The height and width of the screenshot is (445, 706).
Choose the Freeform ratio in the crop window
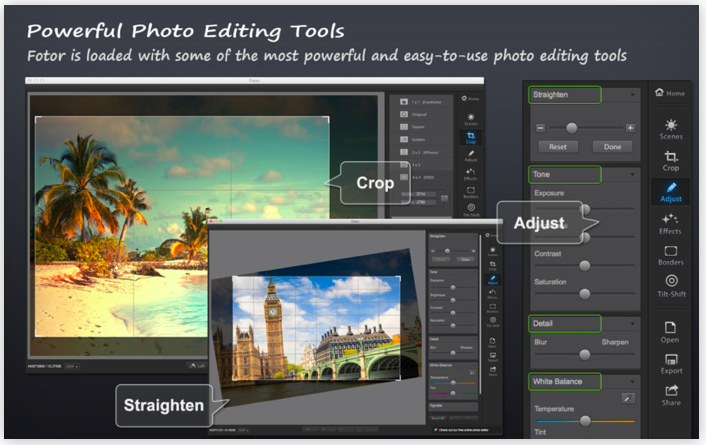[x=421, y=102]
